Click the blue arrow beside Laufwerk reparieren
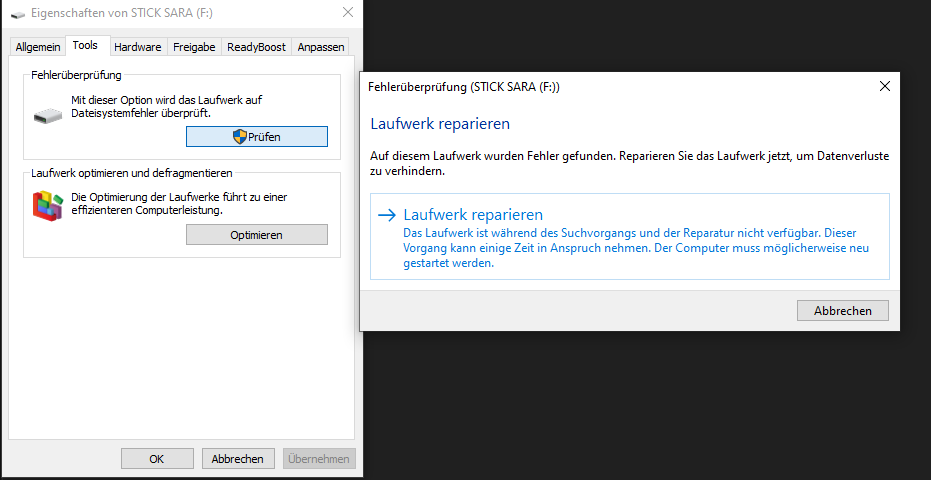 point(387,214)
